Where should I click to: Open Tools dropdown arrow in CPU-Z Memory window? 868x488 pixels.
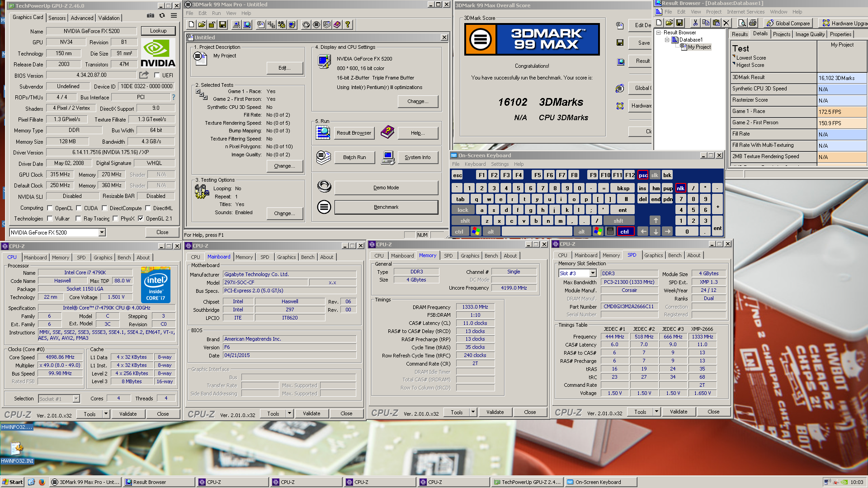point(473,412)
